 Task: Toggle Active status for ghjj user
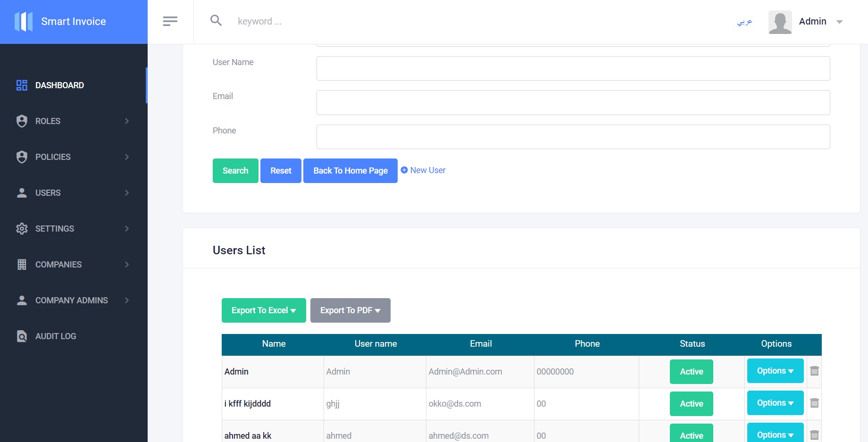(692, 404)
